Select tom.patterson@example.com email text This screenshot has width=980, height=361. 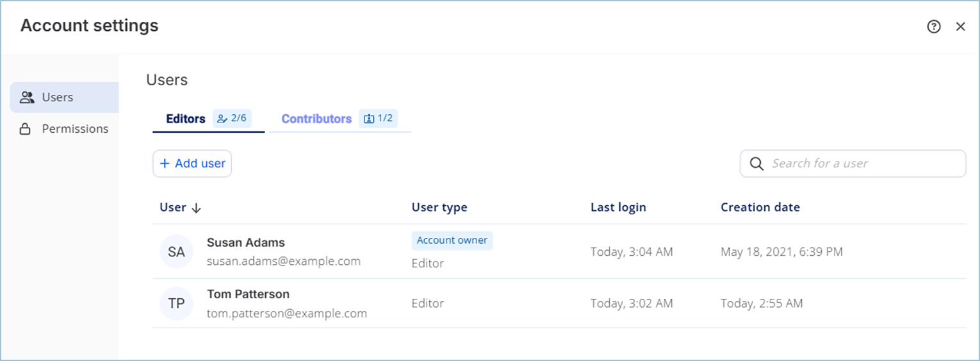click(x=287, y=314)
